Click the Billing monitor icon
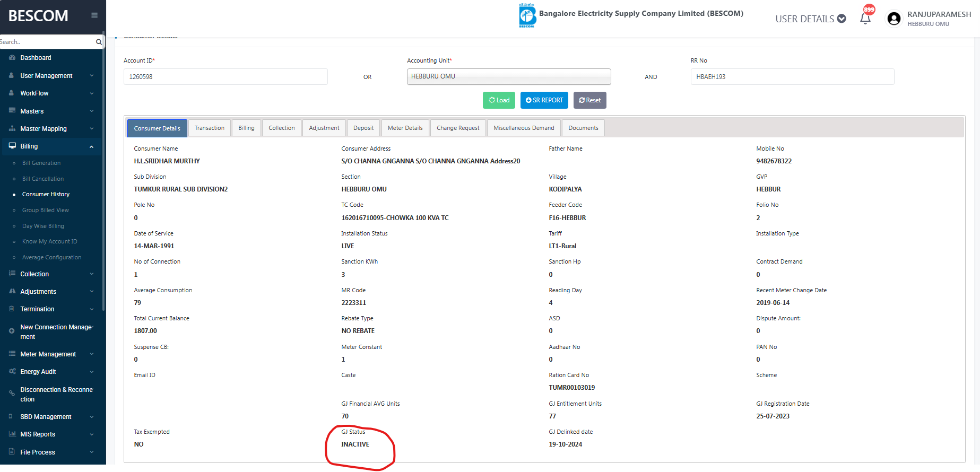Screen dimensions: 980x472 click(12, 146)
